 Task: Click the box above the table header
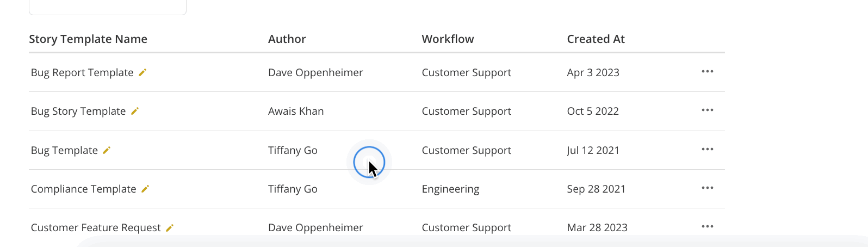[x=108, y=7]
